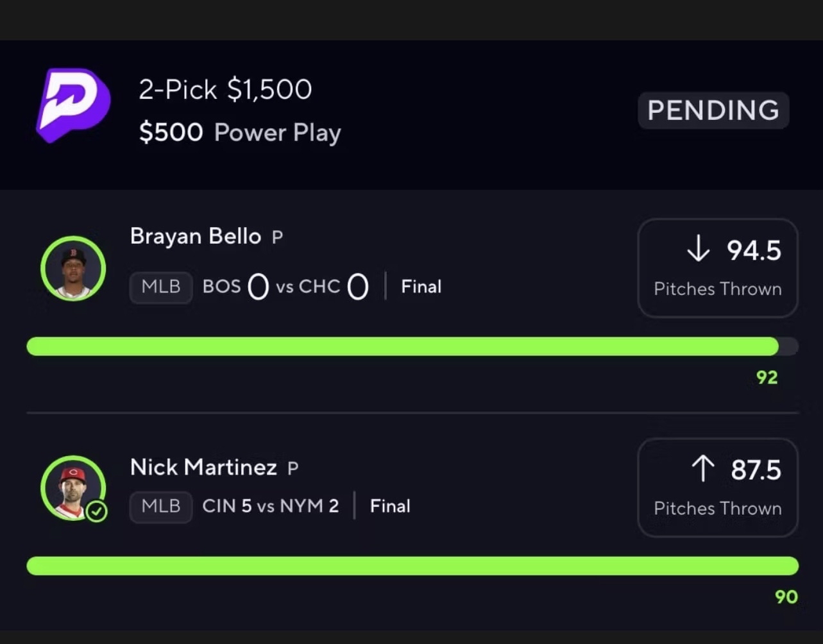823x644 pixels.
Task: Click the purple PrizePicks logo icon
Action: pos(73,105)
